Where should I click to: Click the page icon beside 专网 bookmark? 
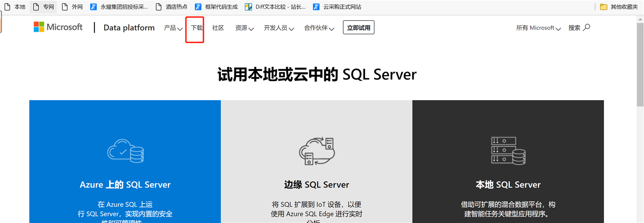36,7
